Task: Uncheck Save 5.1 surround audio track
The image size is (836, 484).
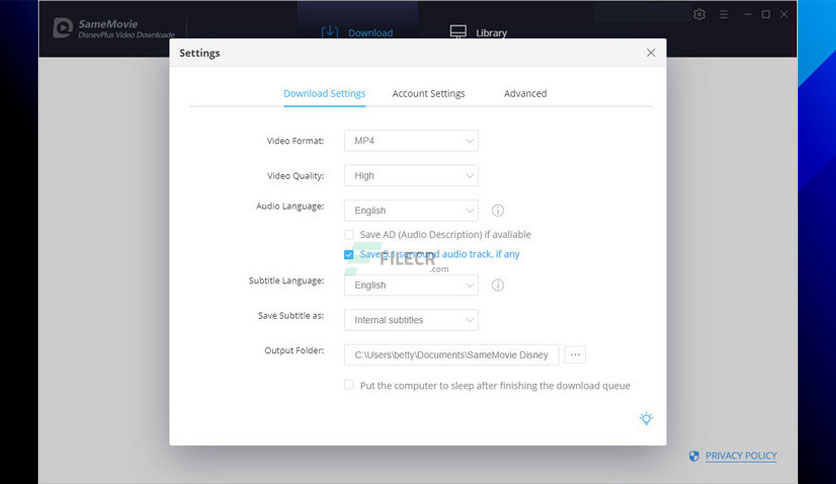Action: 349,255
